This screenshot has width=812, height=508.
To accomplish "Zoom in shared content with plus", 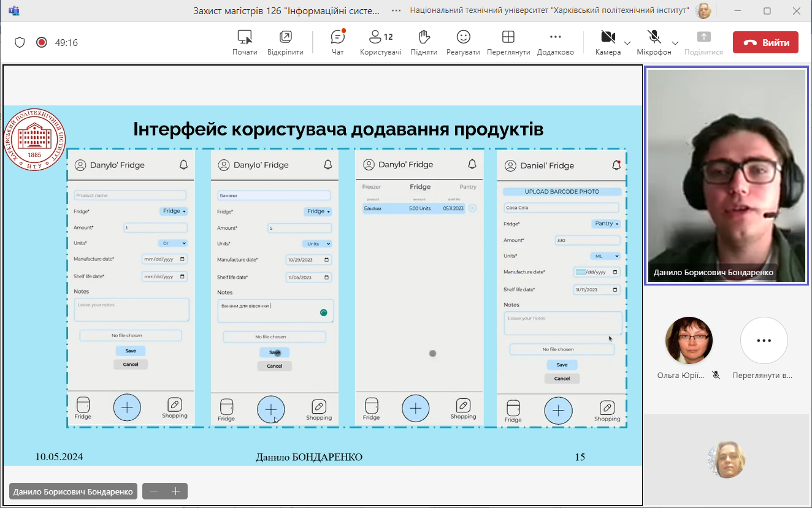I will (x=175, y=491).
